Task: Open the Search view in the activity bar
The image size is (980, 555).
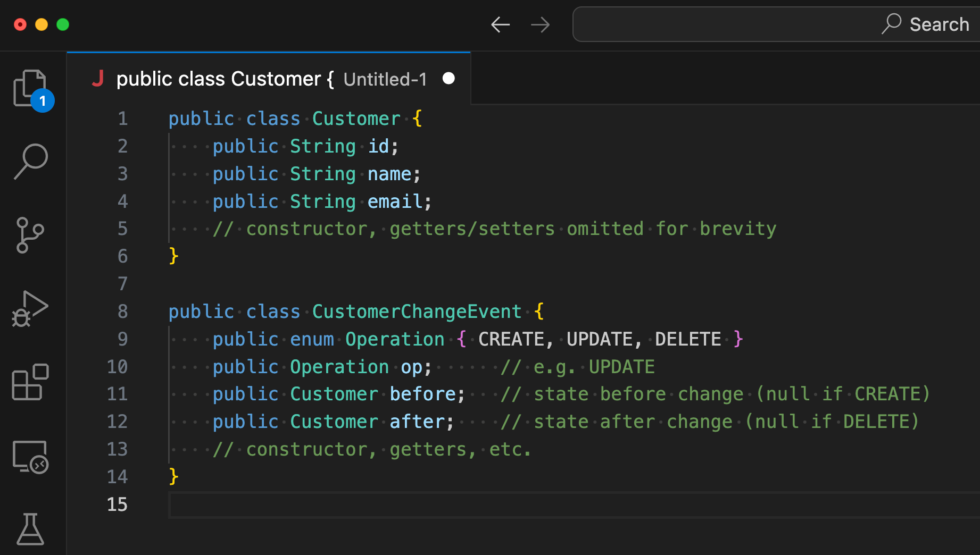Action: (x=30, y=162)
